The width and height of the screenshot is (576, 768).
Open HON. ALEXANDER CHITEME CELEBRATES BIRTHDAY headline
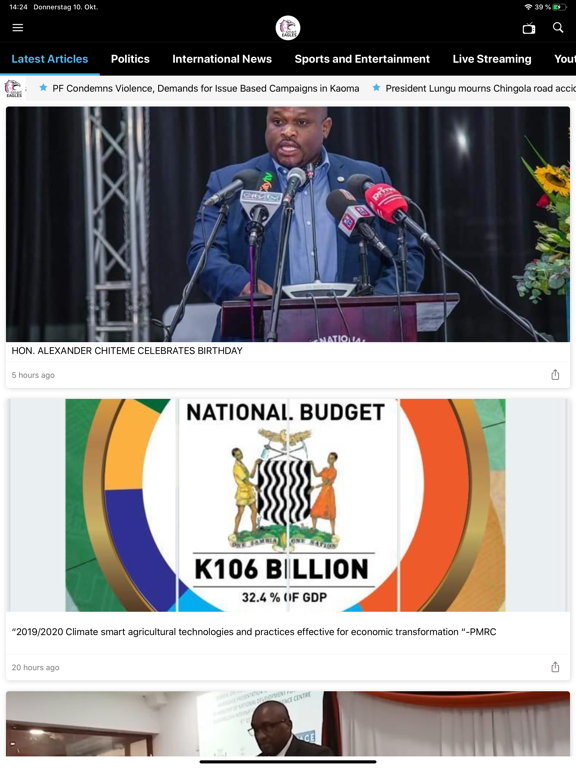click(x=127, y=351)
